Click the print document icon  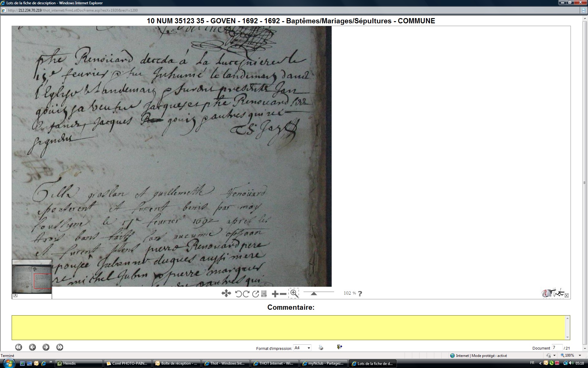click(x=321, y=347)
